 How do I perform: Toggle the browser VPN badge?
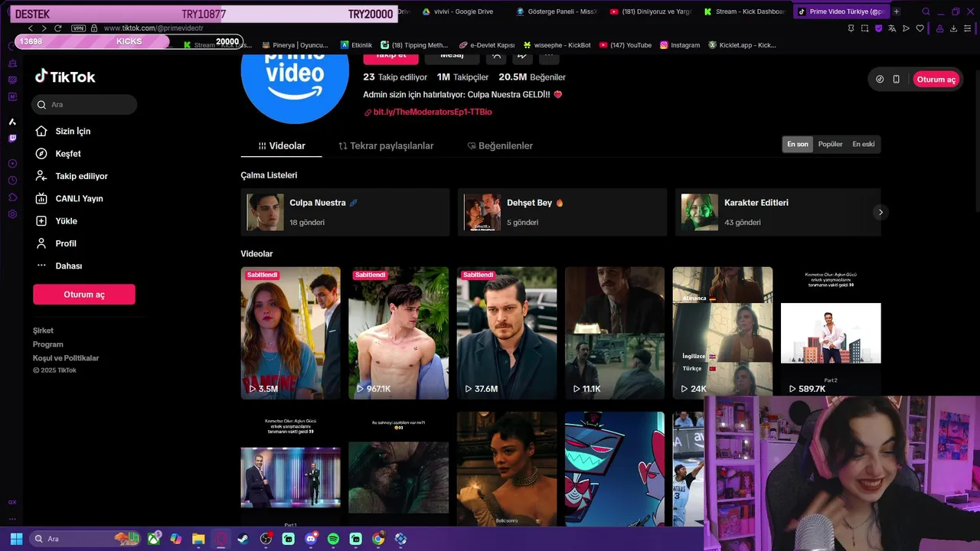pyautogui.click(x=77, y=28)
